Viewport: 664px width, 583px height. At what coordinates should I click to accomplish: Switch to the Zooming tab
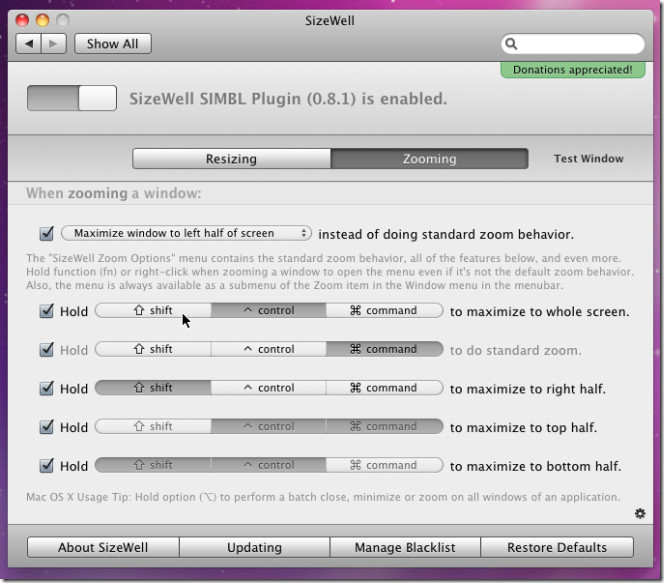click(x=429, y=159)
